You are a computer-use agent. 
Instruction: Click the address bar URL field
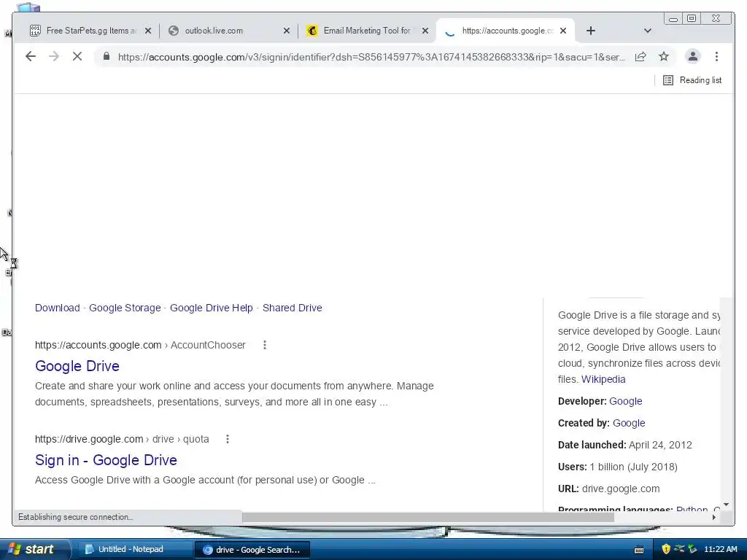point(371,57)
